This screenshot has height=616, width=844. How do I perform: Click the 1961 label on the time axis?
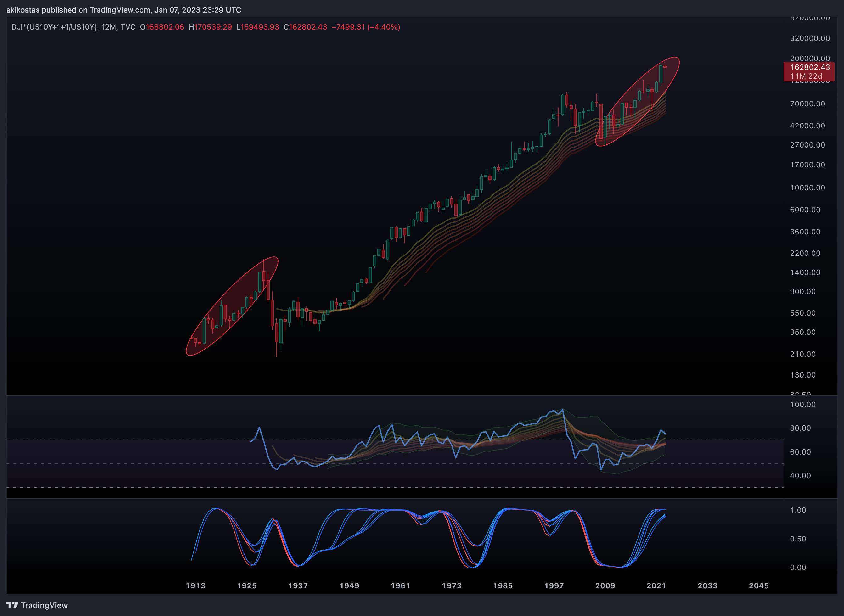pyautogui.click(x=400, y=586)
